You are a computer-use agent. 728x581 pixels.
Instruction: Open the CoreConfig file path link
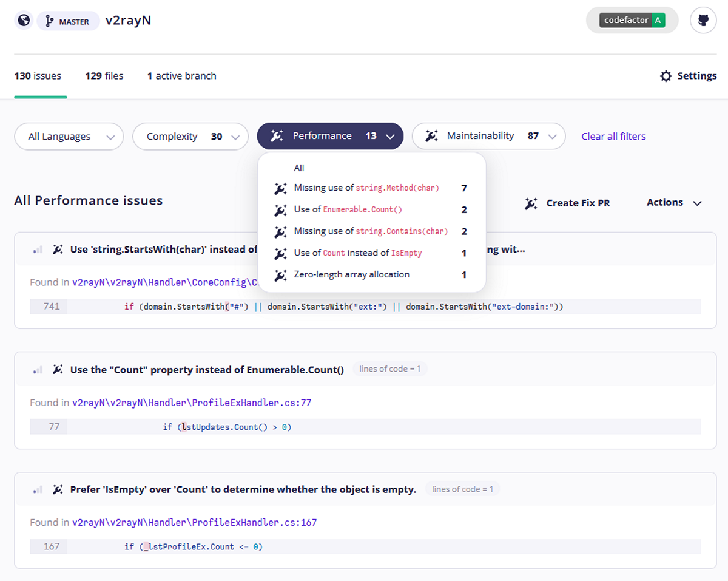164,282
